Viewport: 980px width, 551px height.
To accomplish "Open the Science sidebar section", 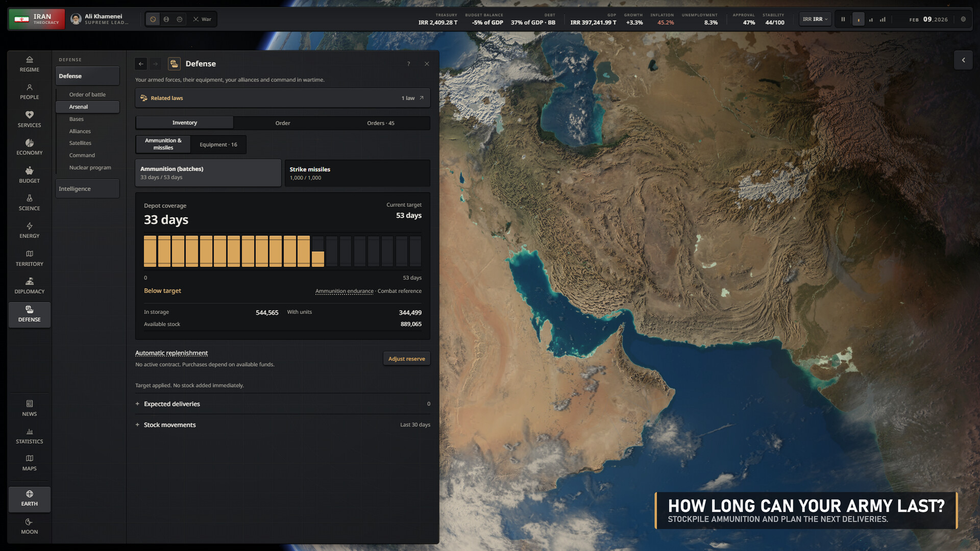I will coord(29,203).
